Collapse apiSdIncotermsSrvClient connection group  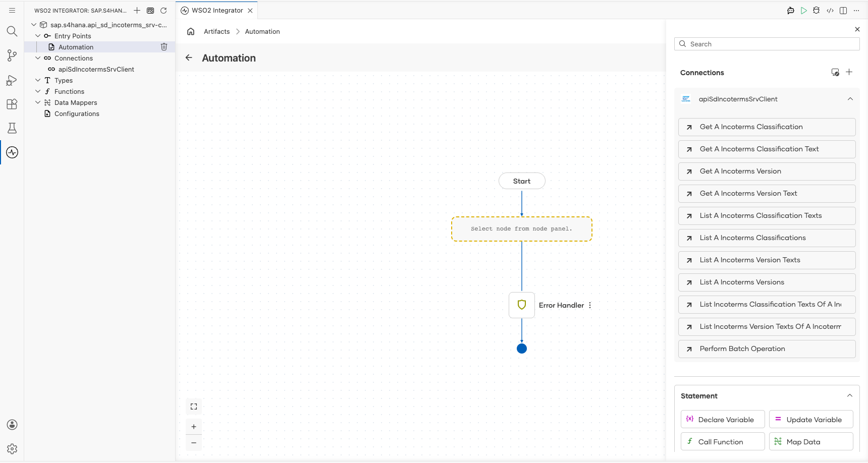click(850, 99)
